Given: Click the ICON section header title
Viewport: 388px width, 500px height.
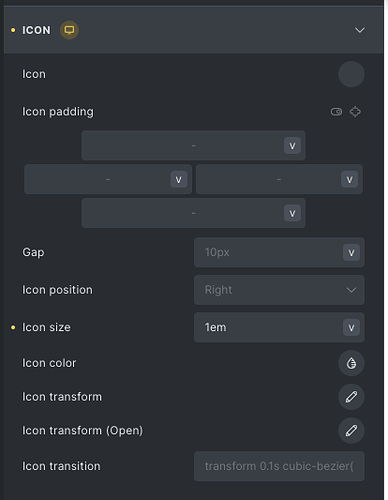Looking at the screenshot, I should point(36,30).
